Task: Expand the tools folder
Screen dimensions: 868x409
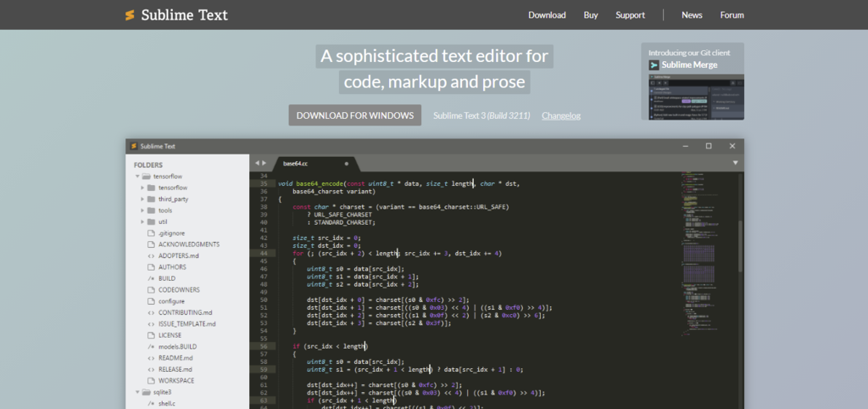Action: click(142, 210)
